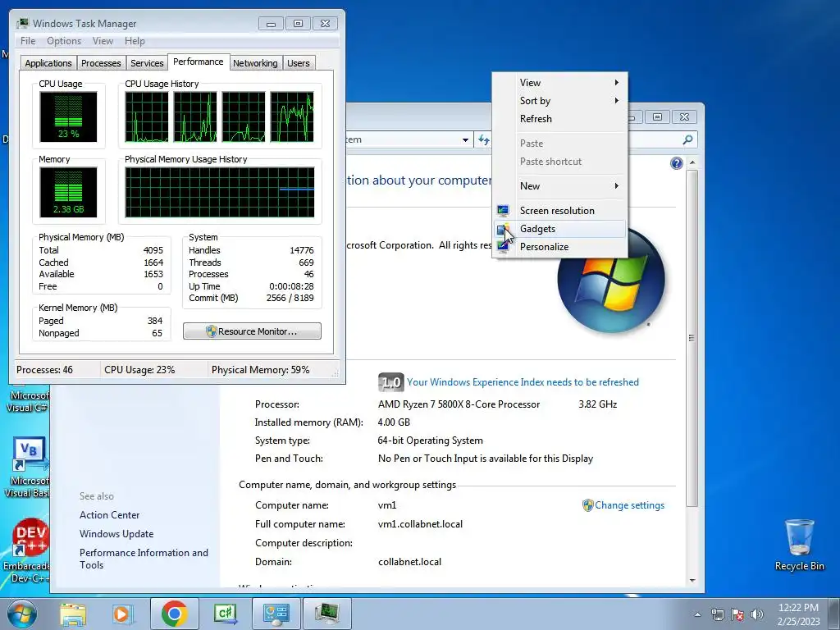This screenshot has width=840, height=630.
Task: Open Windows Explorer from taskbar
Action: pos(73,614)
